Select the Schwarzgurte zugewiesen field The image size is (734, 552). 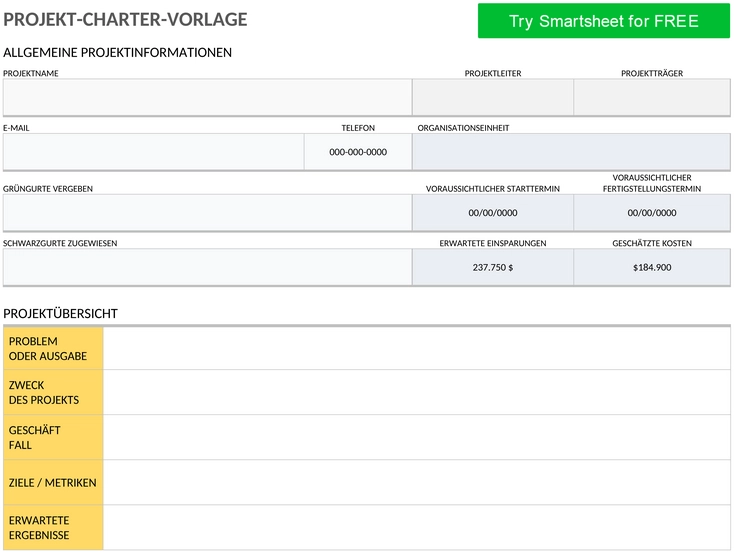(x=207, y=267)
